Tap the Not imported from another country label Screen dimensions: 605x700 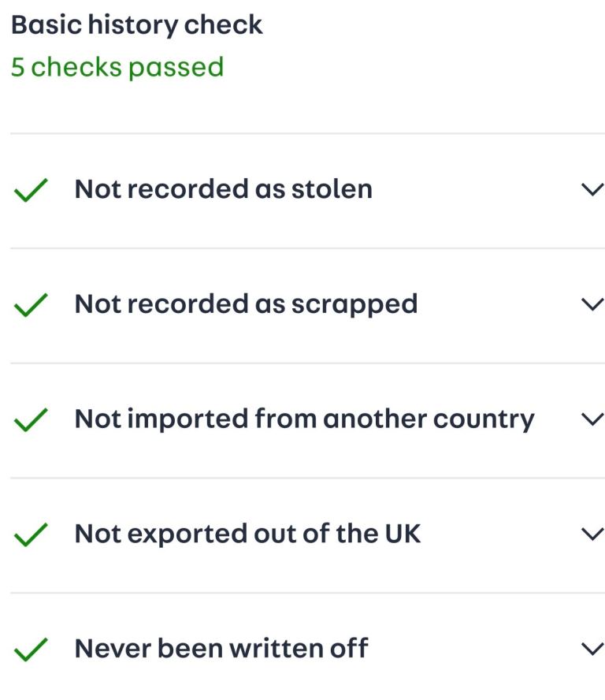click(x=304, y=419)
